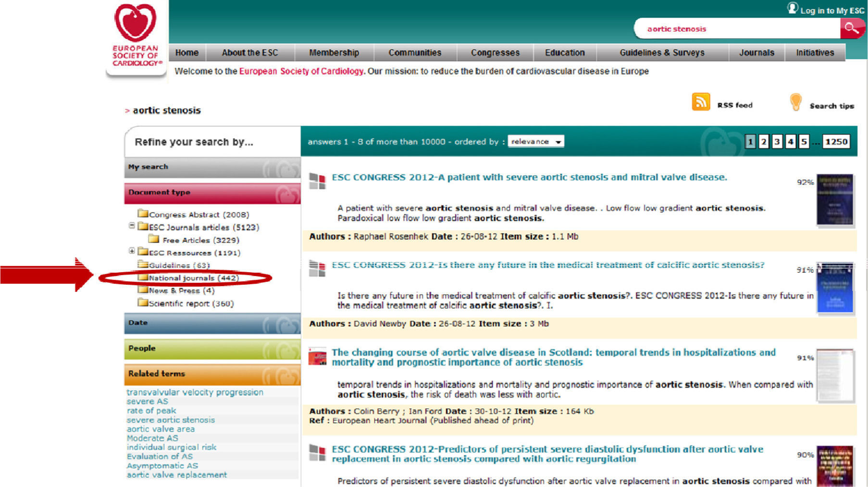Viewport: 868px width, 487px height.
Task: Select Free Articles filter in tree
Action: click(200, 240)
